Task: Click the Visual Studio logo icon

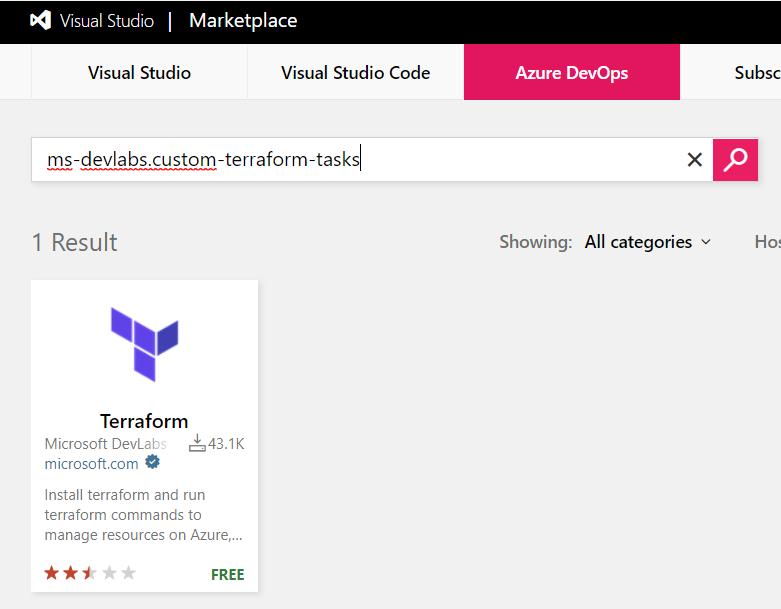Action: pos(40,20)
